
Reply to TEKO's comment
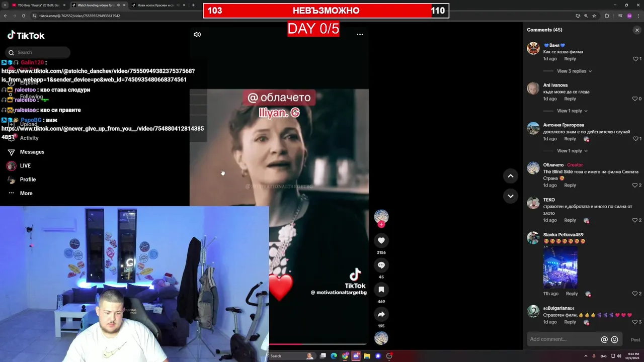570,220
